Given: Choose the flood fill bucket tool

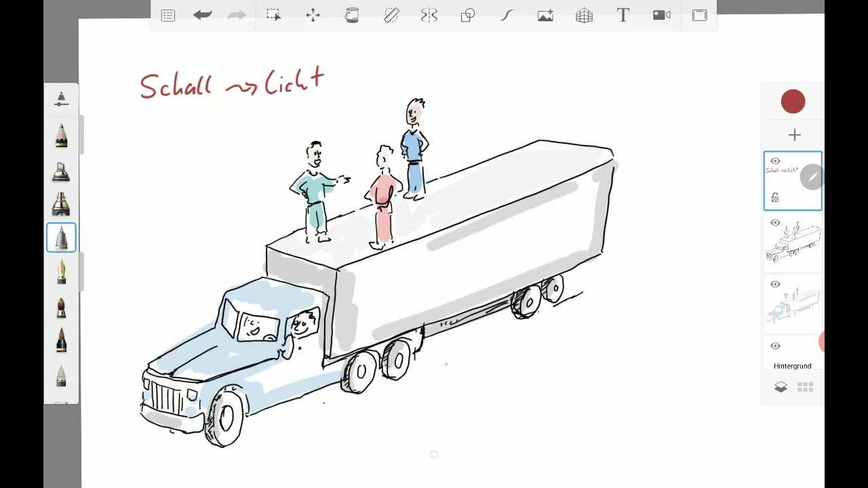Looking at the screenshot, I should (352, 15).
